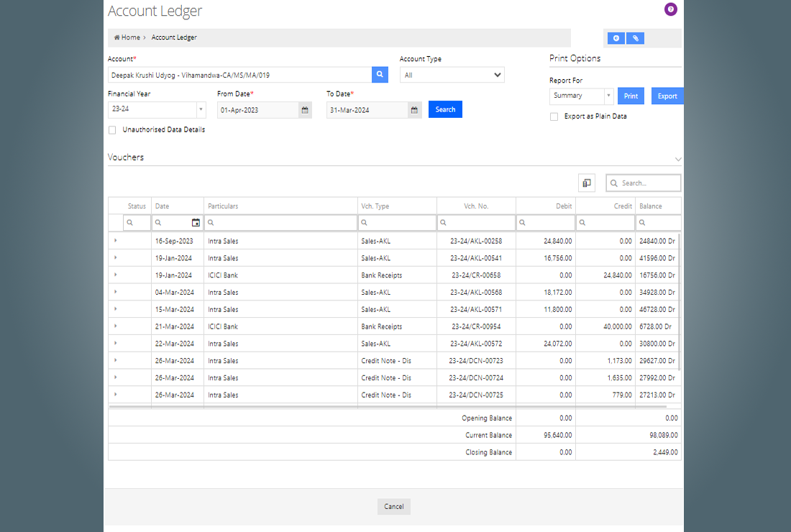Click the Status filter magnifier icon
791x532 pixels.
coord(129,222)
